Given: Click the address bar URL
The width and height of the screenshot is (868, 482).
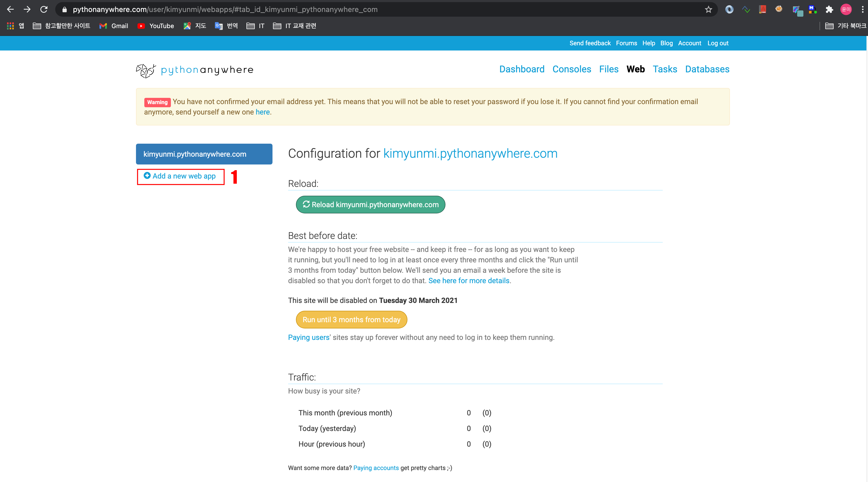Looking at the screenshot, I should [225, 9].
